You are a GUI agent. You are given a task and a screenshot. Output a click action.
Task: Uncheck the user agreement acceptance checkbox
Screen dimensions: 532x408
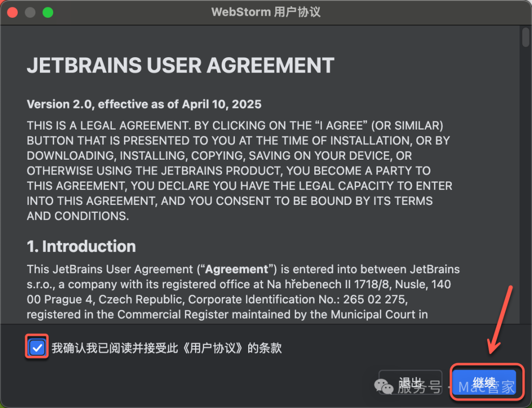click(x=37, y=348)
